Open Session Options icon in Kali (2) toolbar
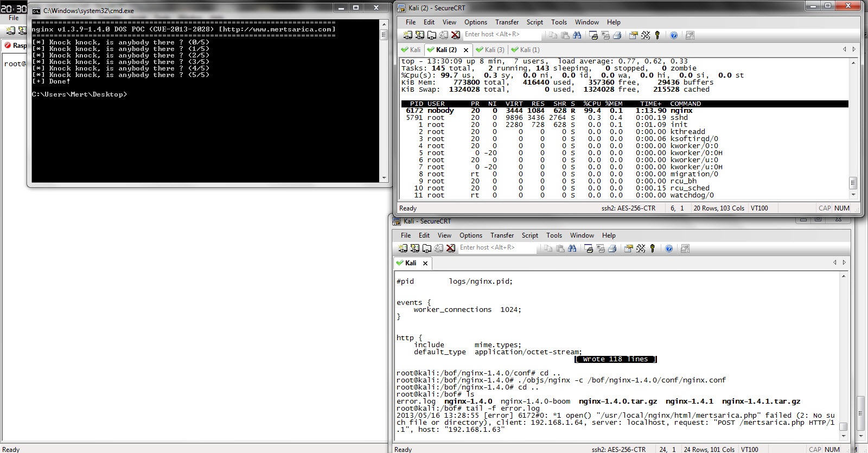The image size is (868, 453). pyautogui.click(x=633, y=35)
